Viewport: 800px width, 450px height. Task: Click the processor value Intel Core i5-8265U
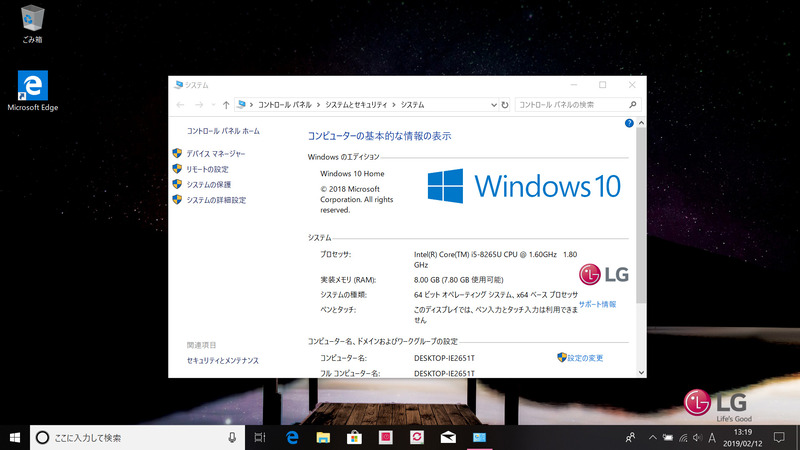click(495, 259)
